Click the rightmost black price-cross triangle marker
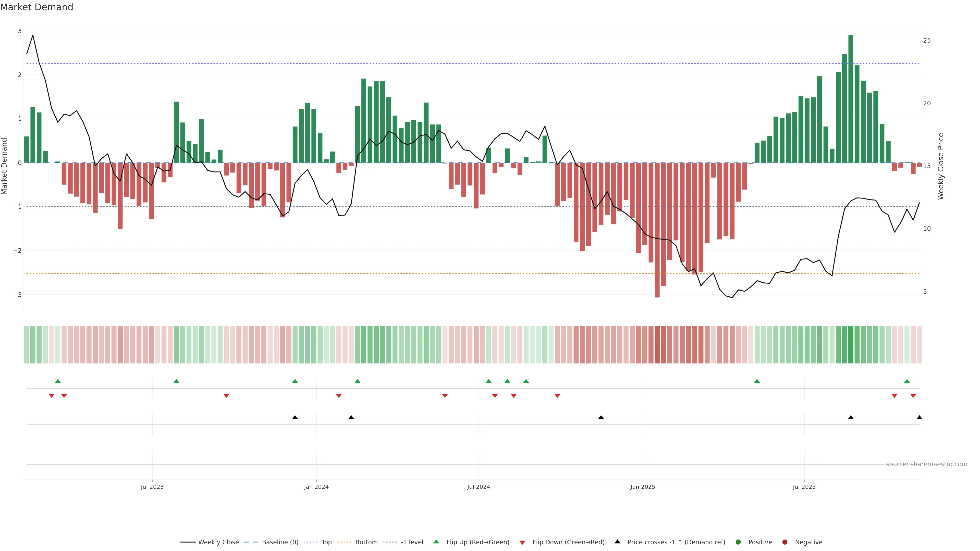 coord(919,418)
